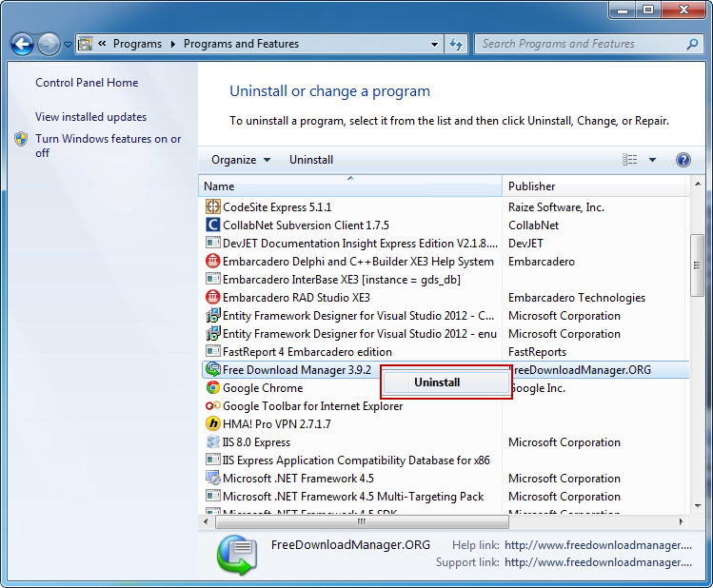Click the .NET Framework Multi-Targeting Pack icon
The image size is (713, 588).
click(212, 497)
